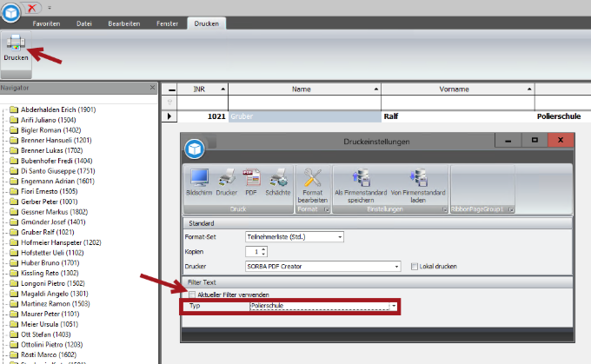Screen dimensions: 591x364
Task: Export as PDF from Druckeinstellungen
Action: [x=252, y=181]
